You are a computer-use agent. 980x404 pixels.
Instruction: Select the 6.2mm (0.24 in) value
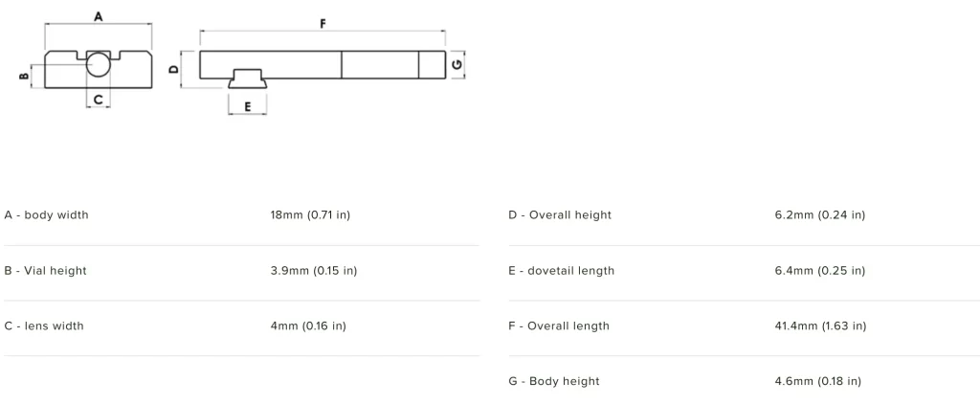pyautogui.click(x=819, y=215)
